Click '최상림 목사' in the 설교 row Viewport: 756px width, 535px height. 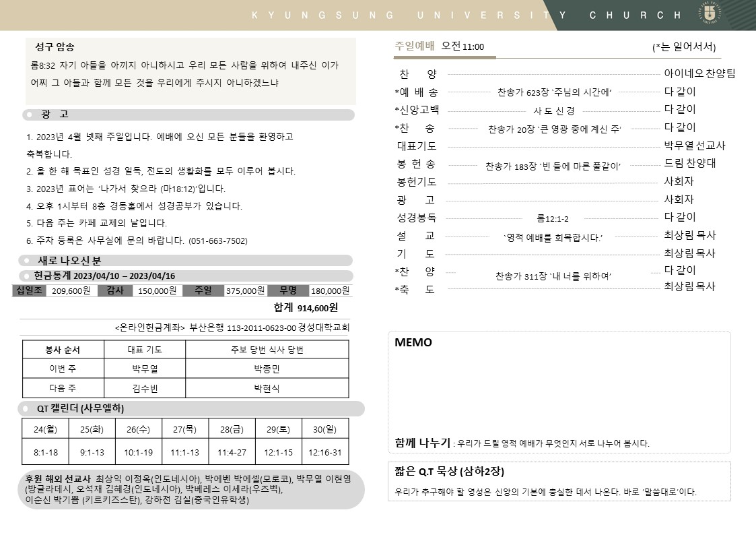[x=690, y=235]
